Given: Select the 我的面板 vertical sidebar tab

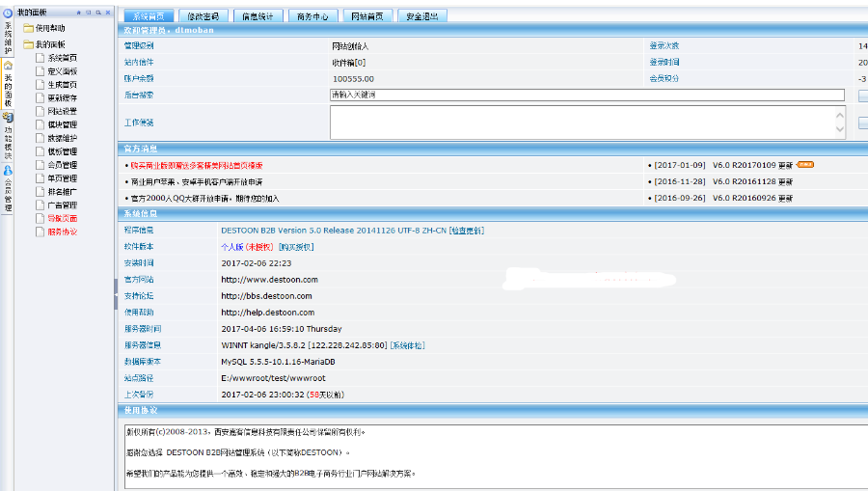Looking at the screenshot, I should [x=8, y=91].
